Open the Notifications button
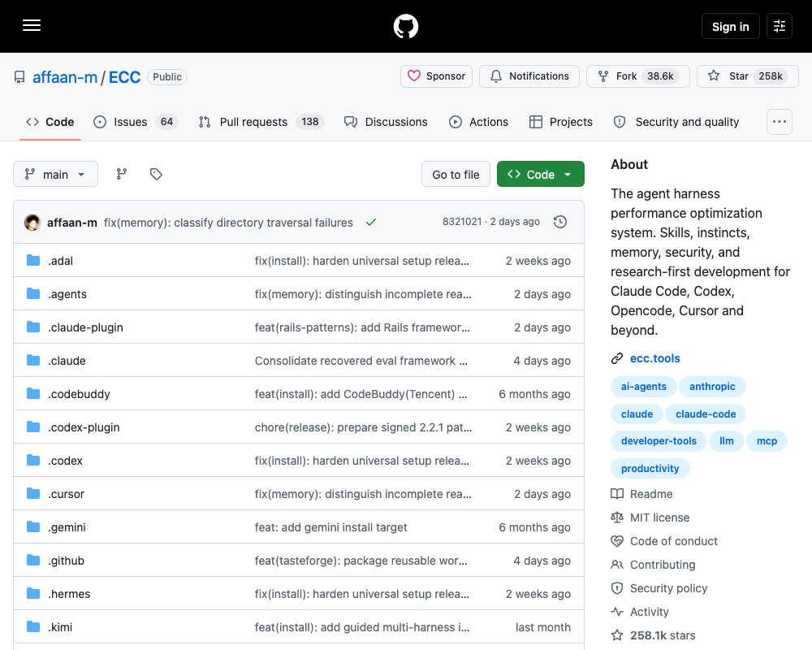 tap(529, 76)
